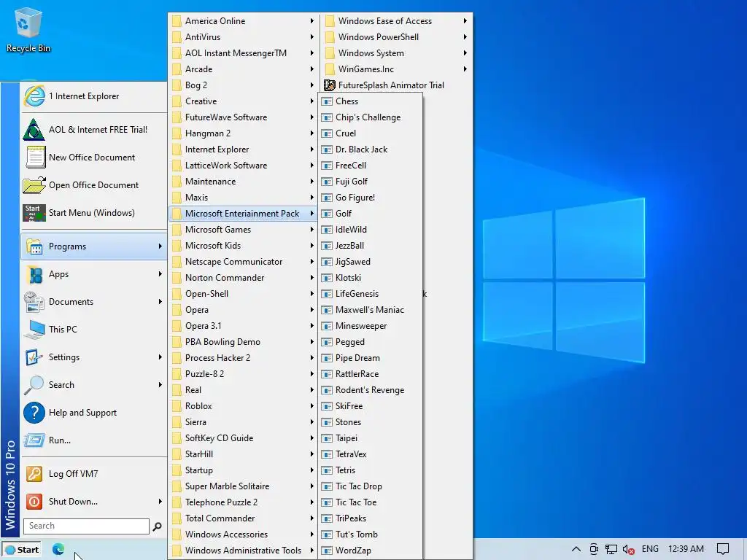Click the magnifier icon beside the Search box
The width and height of the screenshot is (747, 560).
pyautogui.click(x=157, y=526)
